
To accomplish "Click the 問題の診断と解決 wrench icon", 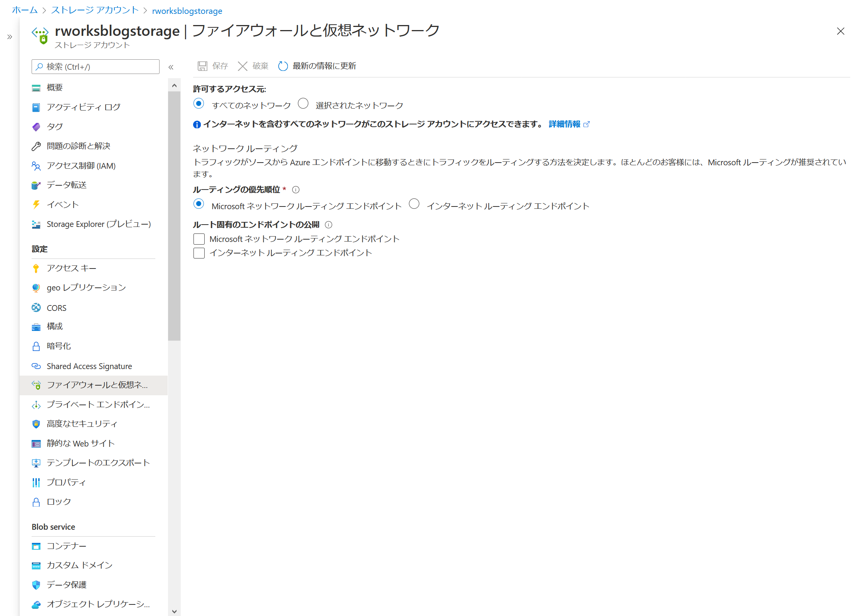I will click(36, 146).
